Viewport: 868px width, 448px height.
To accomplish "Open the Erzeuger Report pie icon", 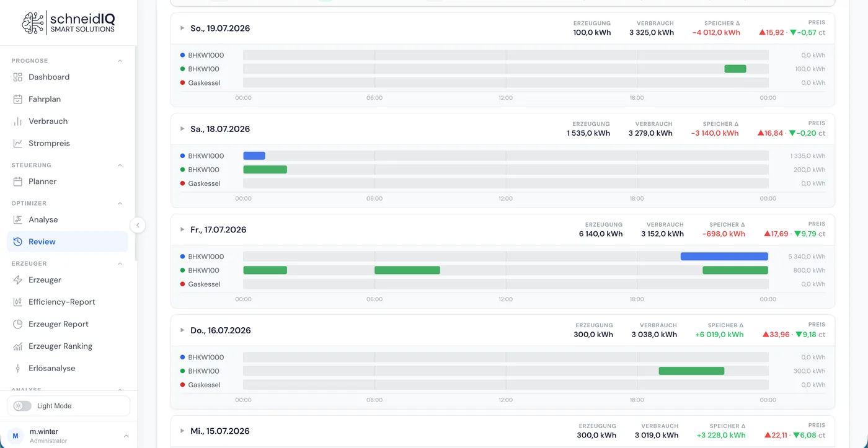I will point(18,324).
